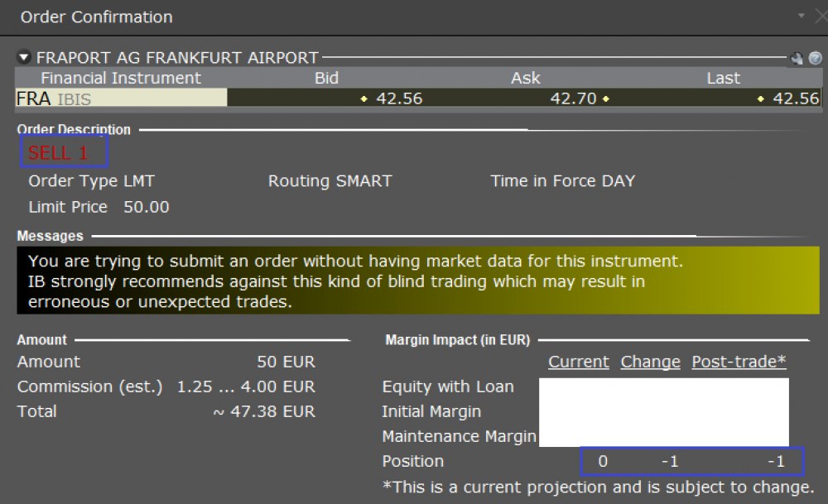Click the Commission estimate 1.25 ... 4.00 EUR
Image resolution: width=828 pixels, height=504 pixels.
click(246, 386)
